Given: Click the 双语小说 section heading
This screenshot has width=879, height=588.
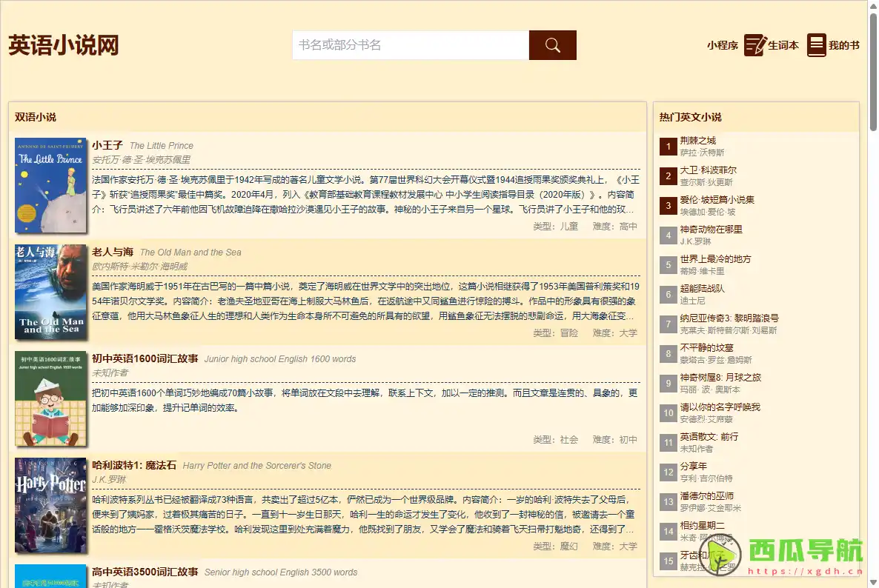Looking at the screenshot, I should point(36,117).
